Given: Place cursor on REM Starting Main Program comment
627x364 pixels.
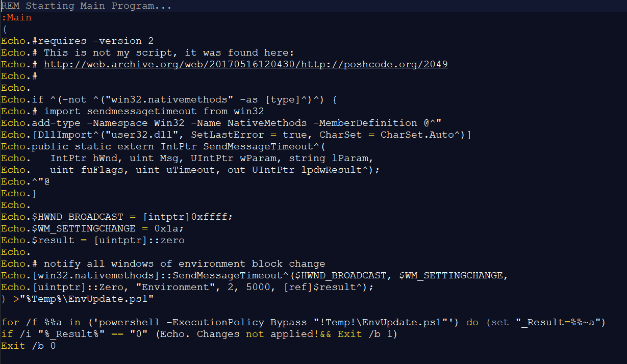Looking at the screenshot, I should pos(86,6).
